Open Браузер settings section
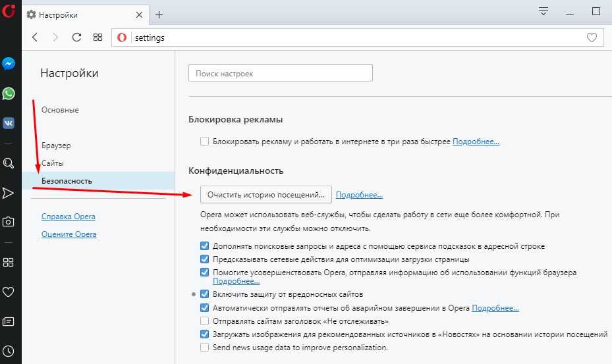 click(56, 145)
